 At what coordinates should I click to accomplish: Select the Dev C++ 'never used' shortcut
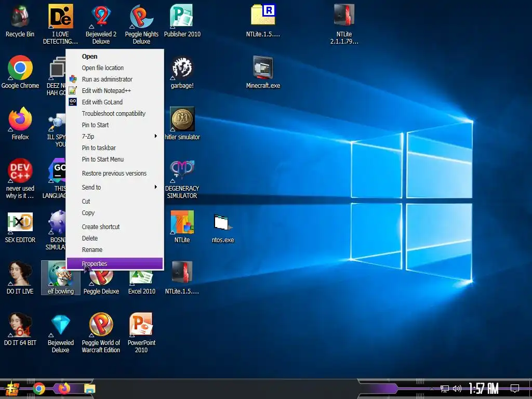[x=20, y=178]
